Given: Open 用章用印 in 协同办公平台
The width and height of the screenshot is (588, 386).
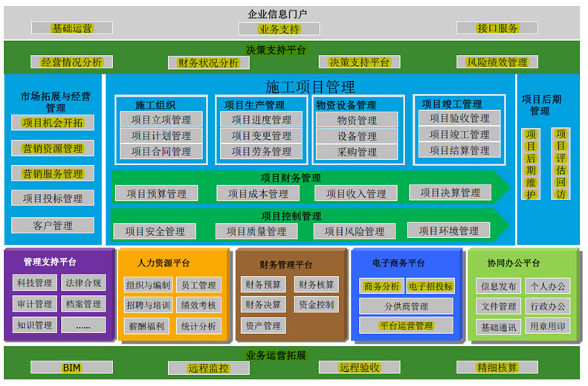Looking at the screenshot, I should [547, 327].
